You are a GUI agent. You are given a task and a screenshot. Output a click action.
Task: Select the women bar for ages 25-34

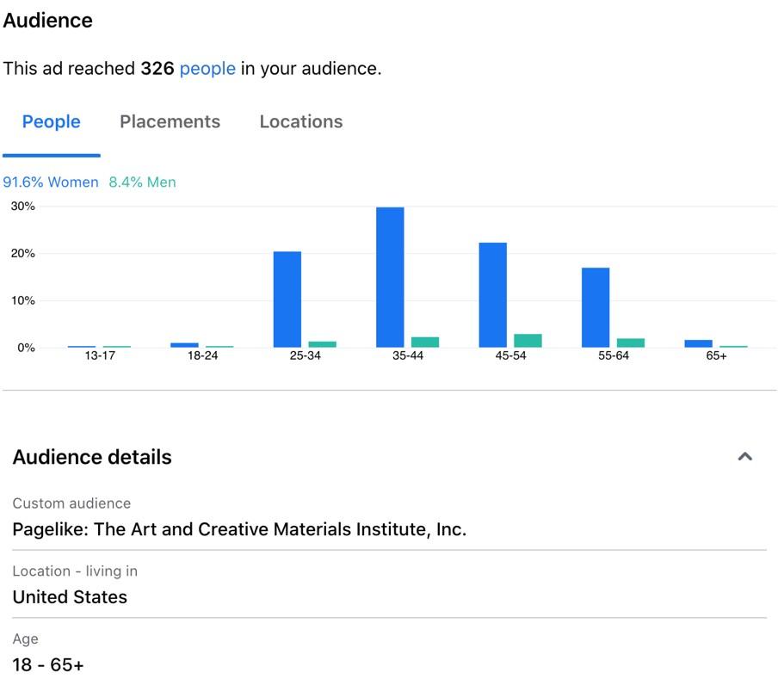(x=287, y=299)
